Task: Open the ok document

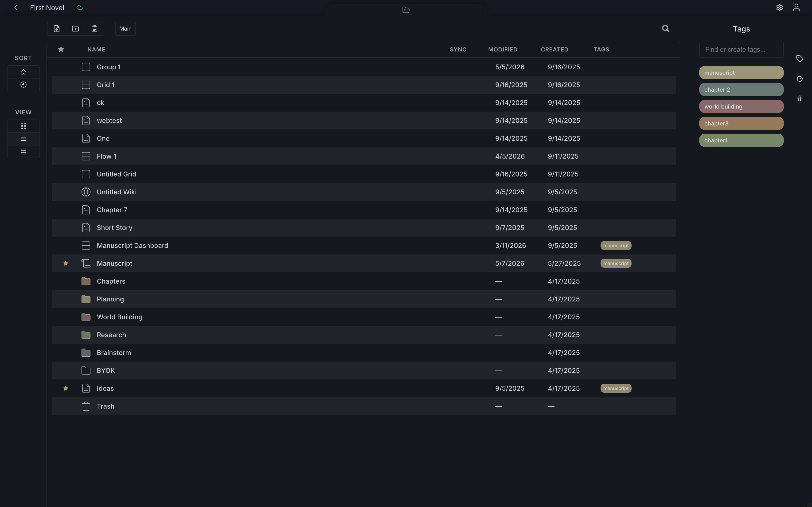Action: [100, 103]
